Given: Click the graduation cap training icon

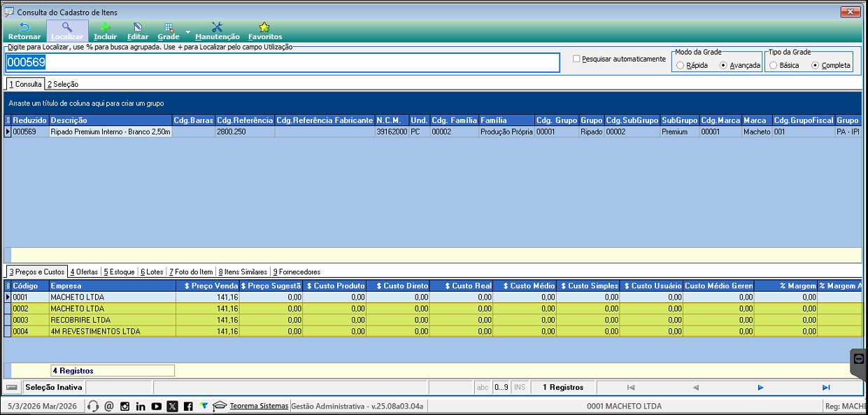Looking at the screenshot, I should coord(220,406).
